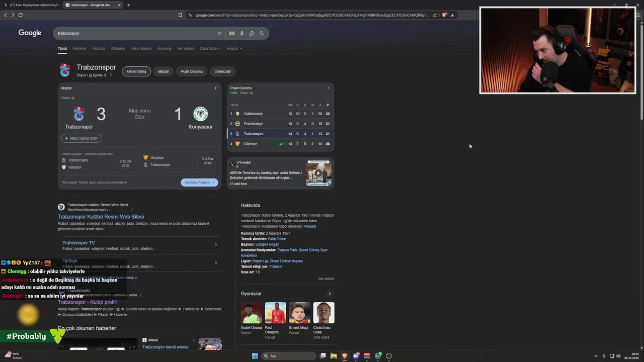
Task: Expand the Puan Durumu panel arrow
Action: click(x=329, y=88)
